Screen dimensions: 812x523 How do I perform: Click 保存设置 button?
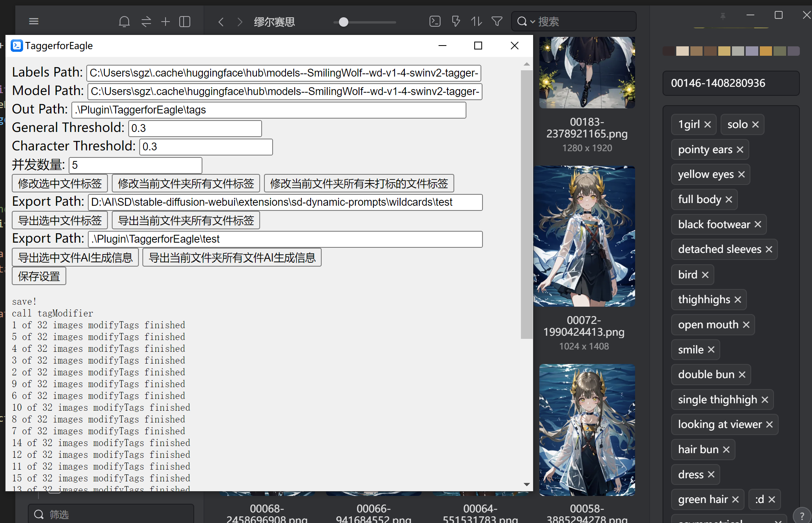pos(39,276)
